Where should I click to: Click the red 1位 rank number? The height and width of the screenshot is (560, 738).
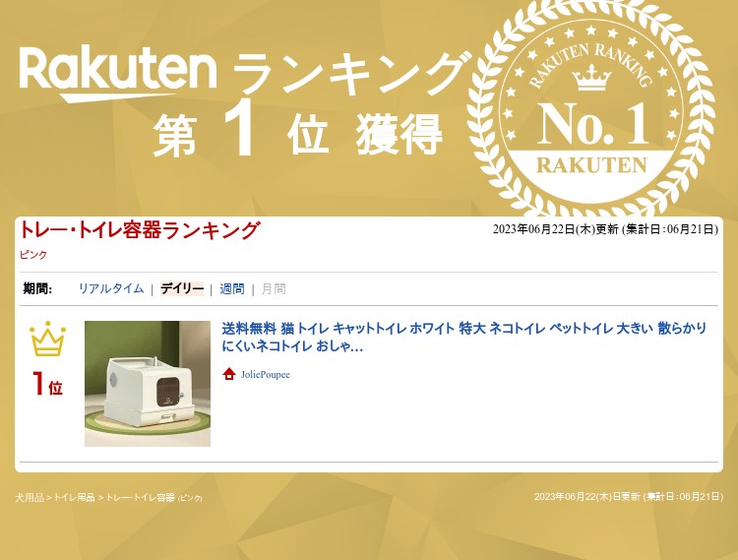click(47, 384)
